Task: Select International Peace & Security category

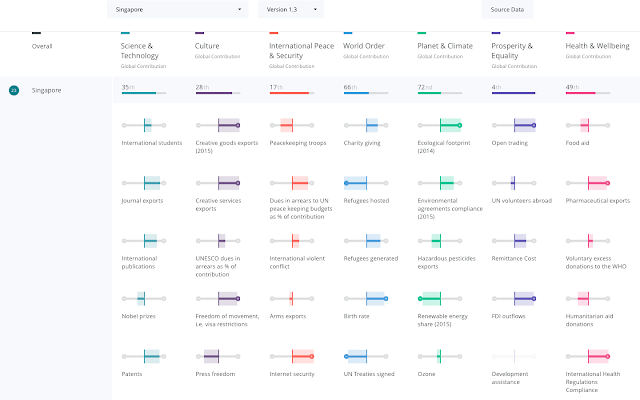Action: click(x=301, y=51)
